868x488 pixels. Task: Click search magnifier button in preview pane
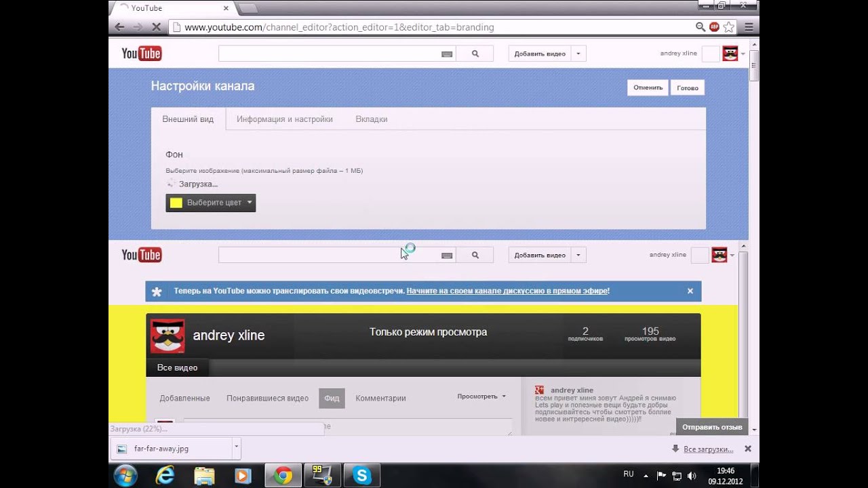475,255
